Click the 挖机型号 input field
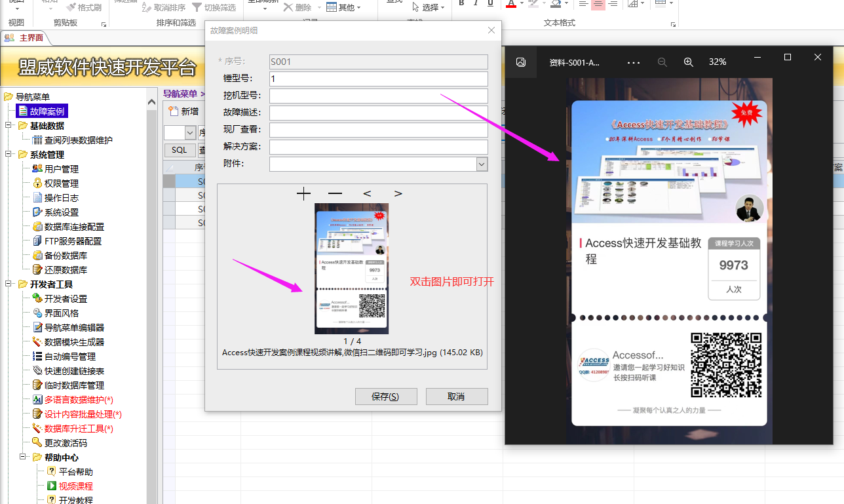The height and width of the screenshot is (504, 844). (x=379, y=96)
